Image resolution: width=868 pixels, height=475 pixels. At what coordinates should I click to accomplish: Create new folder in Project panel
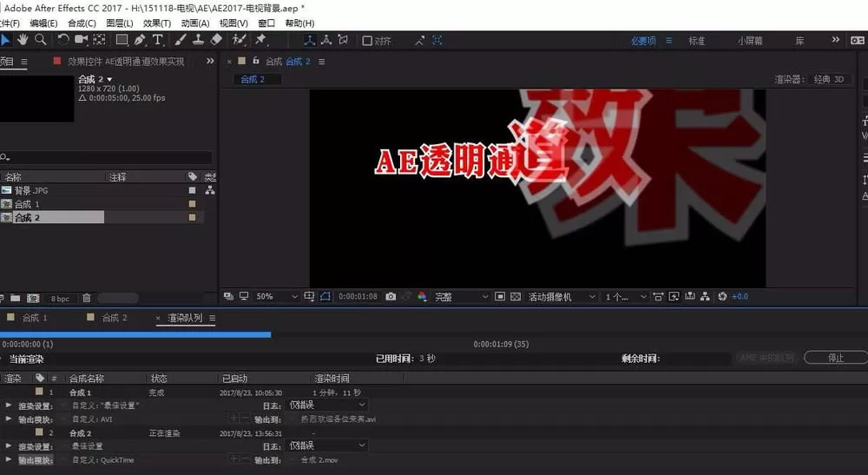coord(16,299)
